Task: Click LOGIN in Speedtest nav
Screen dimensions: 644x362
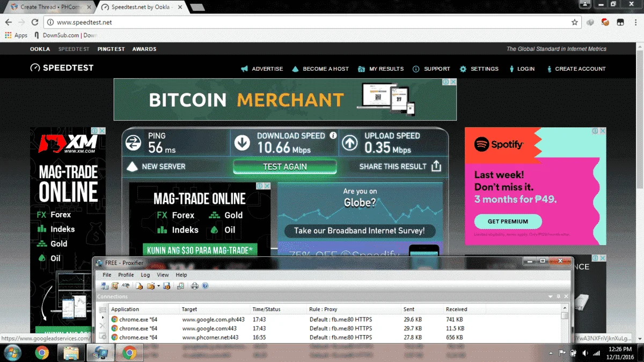Action: pos(526,69)
